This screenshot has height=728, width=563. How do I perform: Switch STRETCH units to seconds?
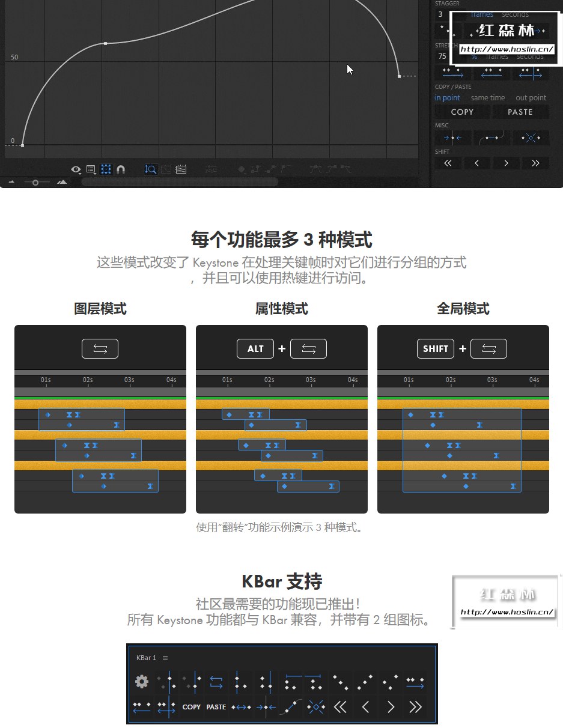point(530,56)
